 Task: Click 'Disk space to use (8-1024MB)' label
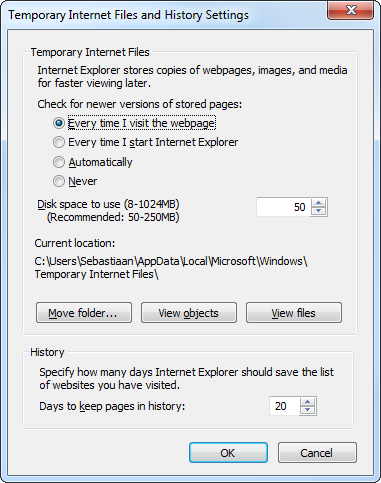[x=108, y=204]
